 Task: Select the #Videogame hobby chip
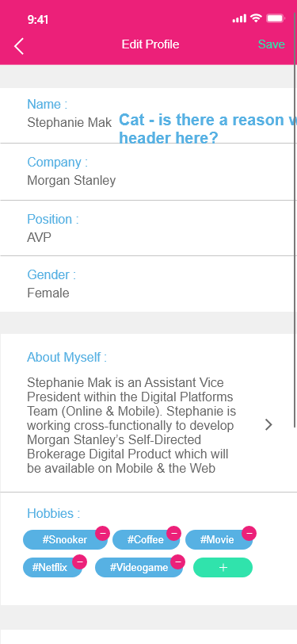tap(139, 568)
